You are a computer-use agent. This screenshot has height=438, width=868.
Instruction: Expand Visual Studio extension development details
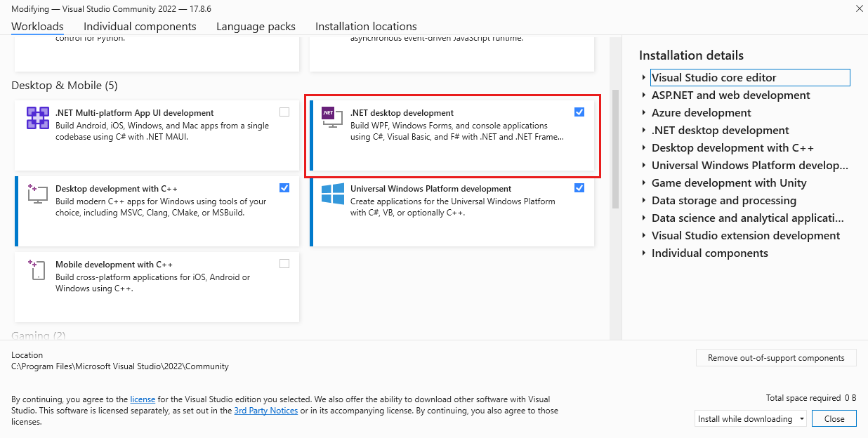tap(644, 236)
